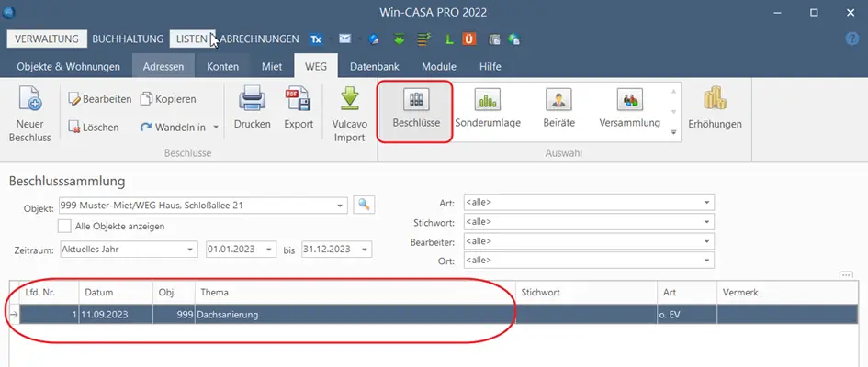Screen dimensions: 868x367
Task: Maximize the Win-CASA PRO window
Action: [x=814, y=12]
